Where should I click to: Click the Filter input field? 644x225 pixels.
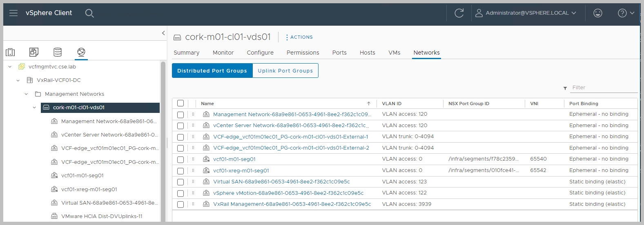[x=604, y=88]
